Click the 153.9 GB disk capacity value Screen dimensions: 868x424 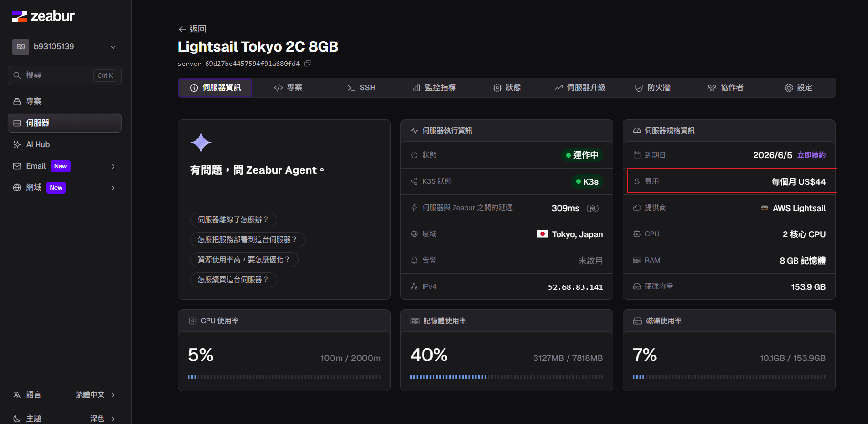[808, 287]
